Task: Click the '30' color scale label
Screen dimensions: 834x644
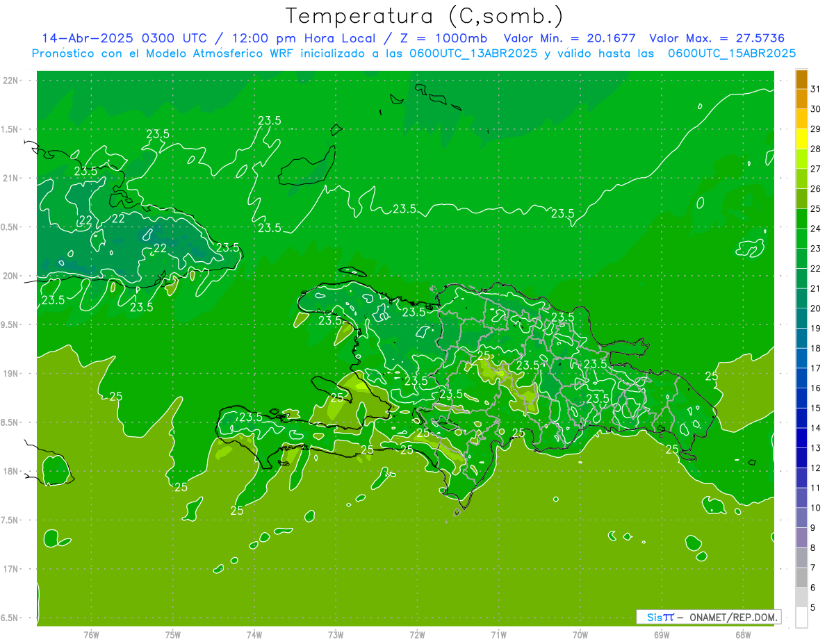Action: tap(816, 108)
